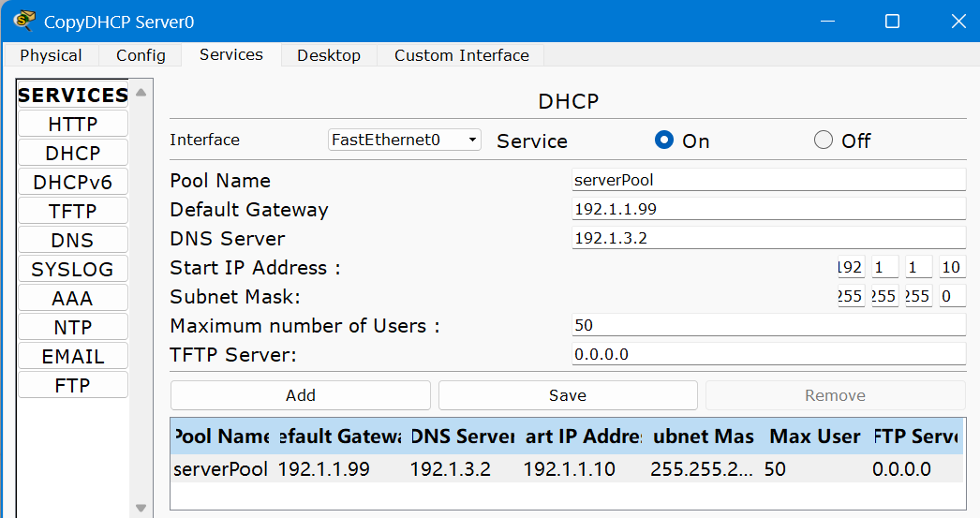Open the Custom Interface tab
Viewport: 980px width, 518px height.
[461, 55]
